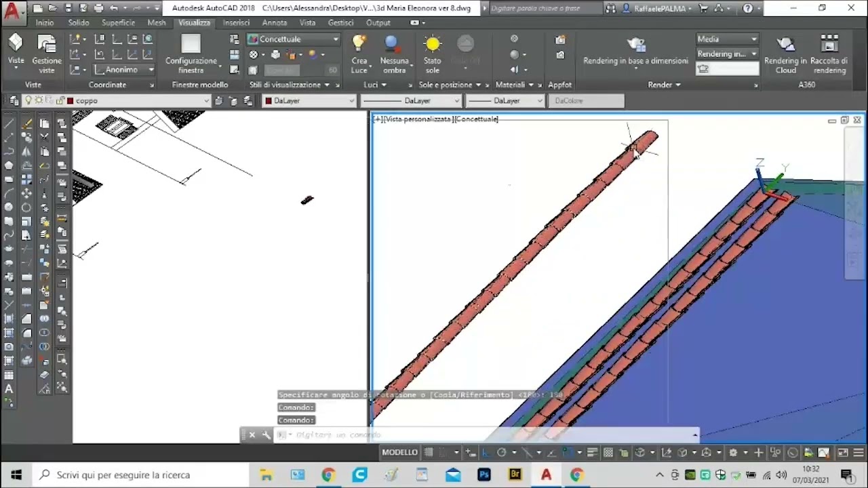Toggle layer on/off bulb for coppo layer
This screenshot has height=488, width=868.
28,100
